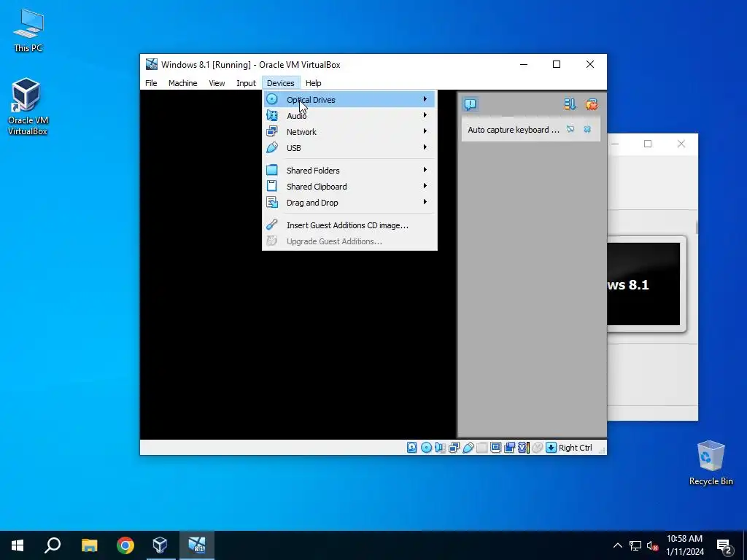Open the File menu

click(151, 83)
